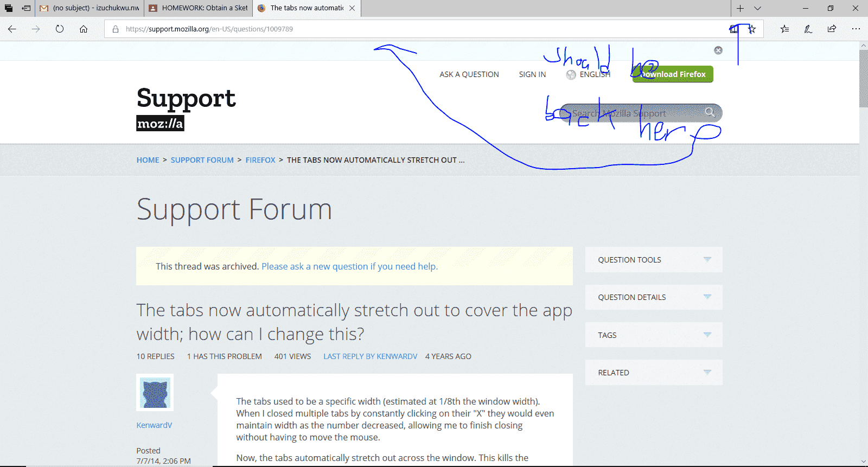
Task: Add page to favorites with star icon
Action: (752, 29)
